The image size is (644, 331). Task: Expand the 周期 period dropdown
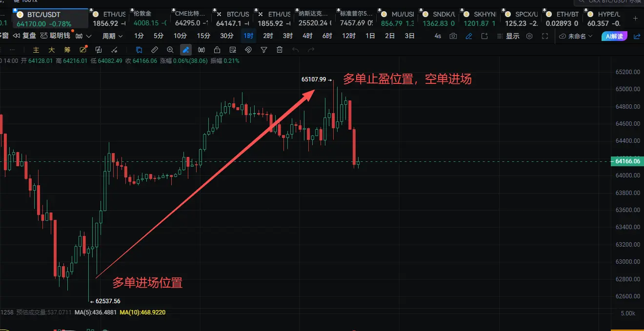click(x=112, y=36)
